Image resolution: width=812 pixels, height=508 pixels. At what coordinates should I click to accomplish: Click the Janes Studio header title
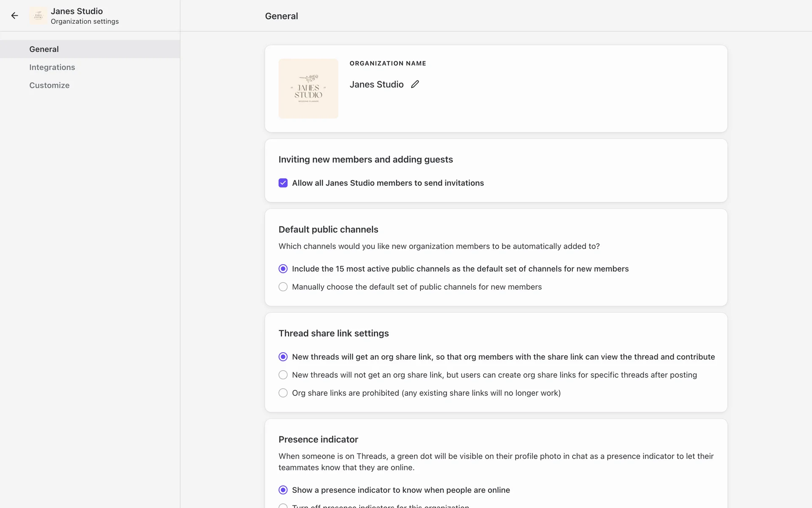[x=77, y=11]
